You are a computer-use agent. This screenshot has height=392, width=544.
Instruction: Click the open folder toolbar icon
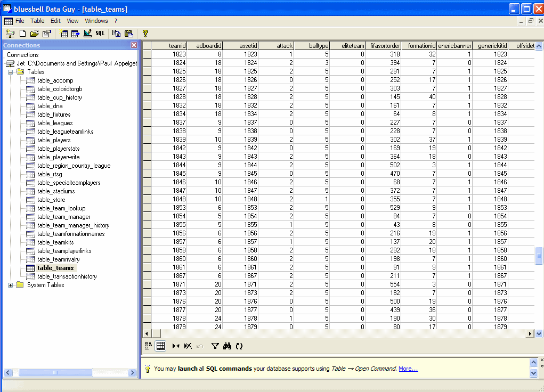point(34,34)
